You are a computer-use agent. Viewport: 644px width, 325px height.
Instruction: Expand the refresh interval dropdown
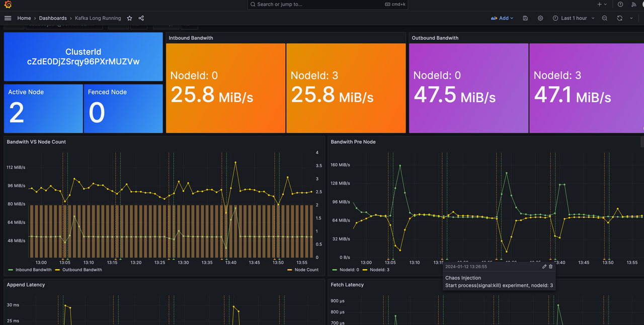point(631,18)
